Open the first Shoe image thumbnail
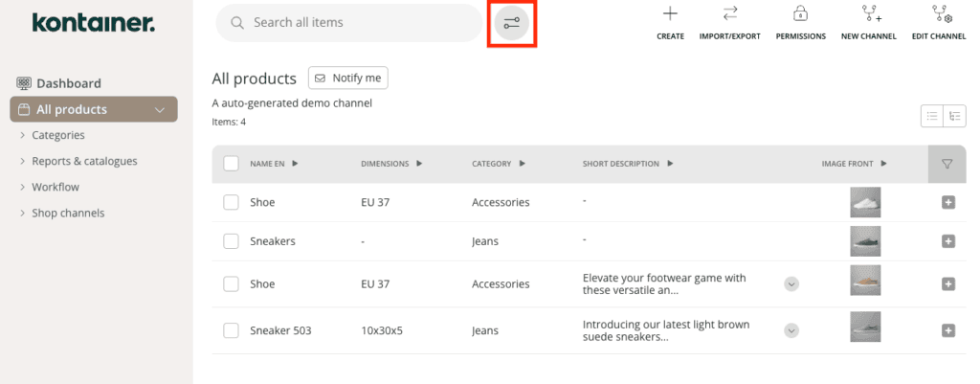The width and height of the screenshot is (980, 384). [865, 202]
